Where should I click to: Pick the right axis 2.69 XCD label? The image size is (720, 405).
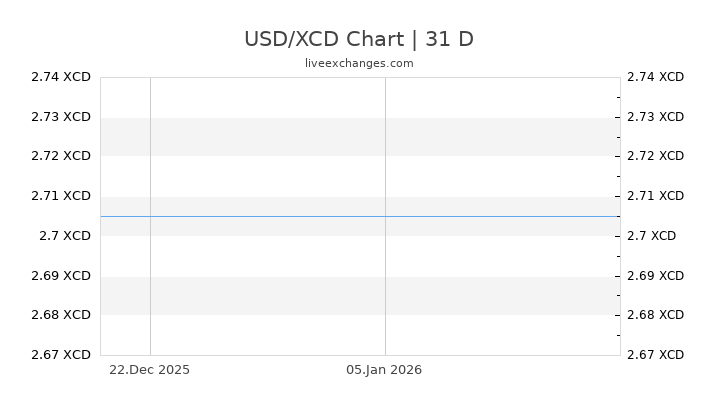pos(655,275)
